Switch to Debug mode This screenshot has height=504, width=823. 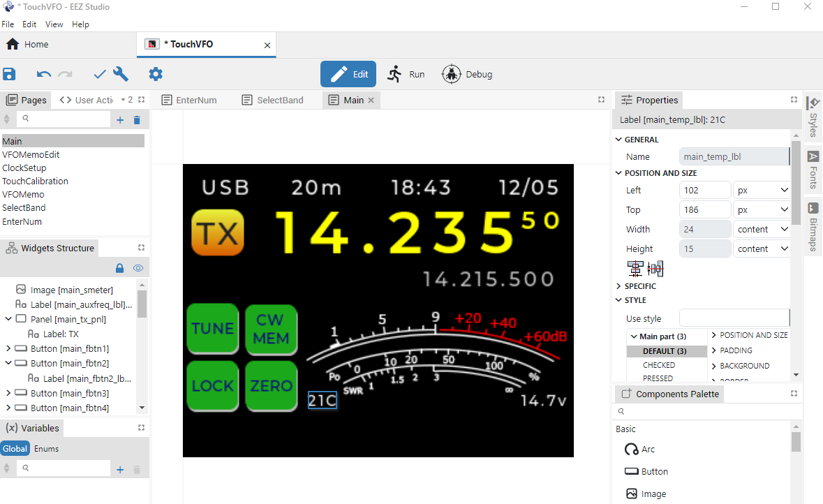tap(467, 74)
